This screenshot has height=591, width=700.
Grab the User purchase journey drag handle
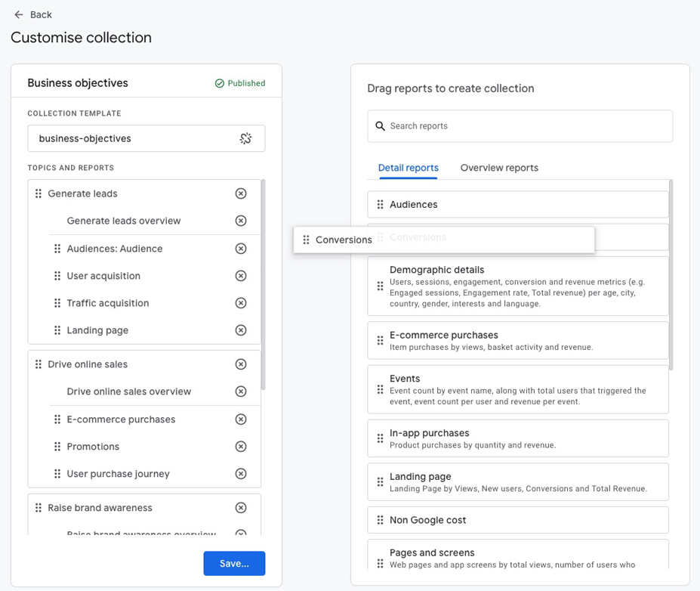[x=57, y=474]
